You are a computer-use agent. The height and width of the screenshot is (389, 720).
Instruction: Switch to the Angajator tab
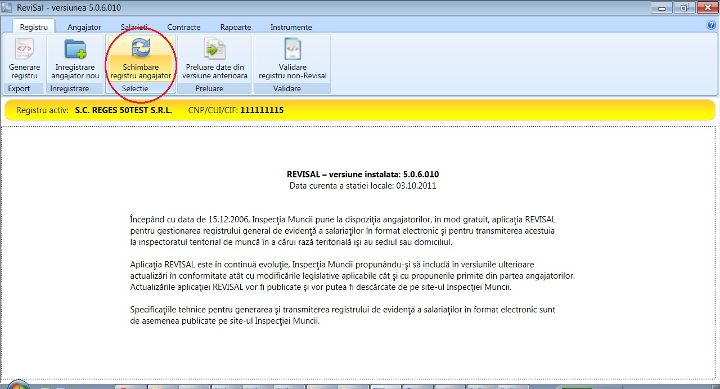tap(84, 27)
